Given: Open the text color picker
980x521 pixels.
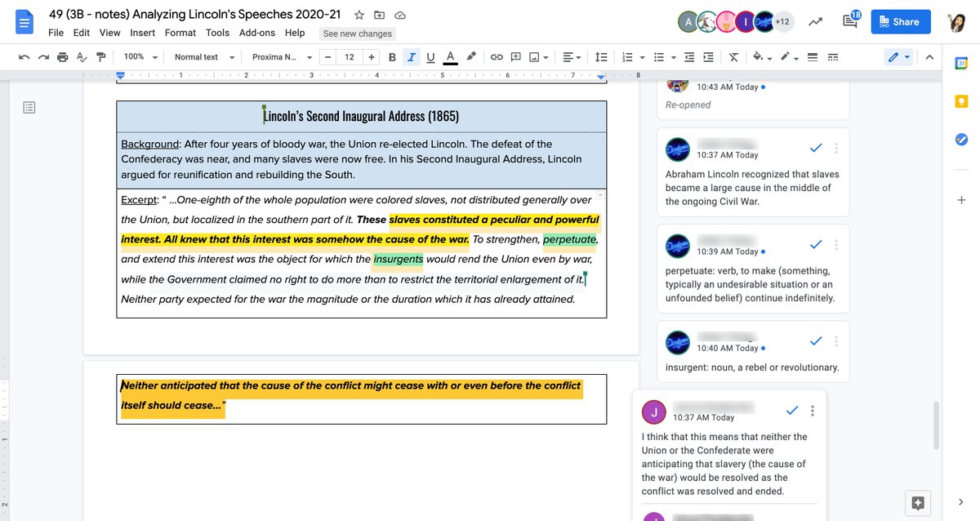Looking at the screenshot, I should pyautogui.click(x=450, y=57).
